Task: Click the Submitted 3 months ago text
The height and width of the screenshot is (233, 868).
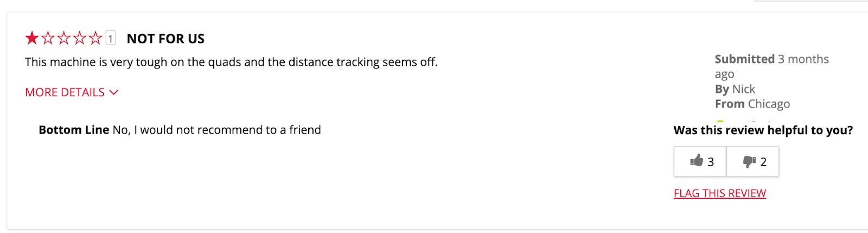Action: (x=771, y=66)
